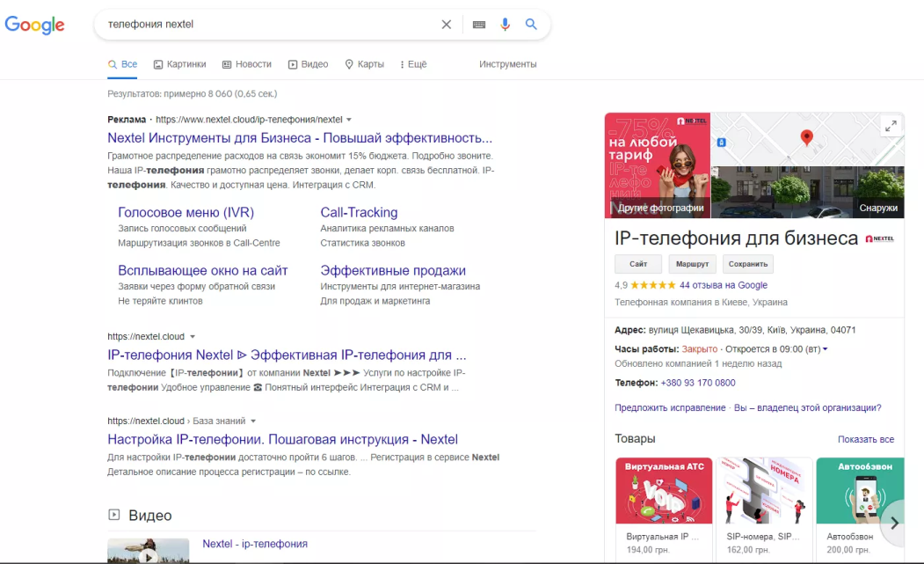Start voice search with microphone icon
The image size is (924, 564).
(505, 25)
